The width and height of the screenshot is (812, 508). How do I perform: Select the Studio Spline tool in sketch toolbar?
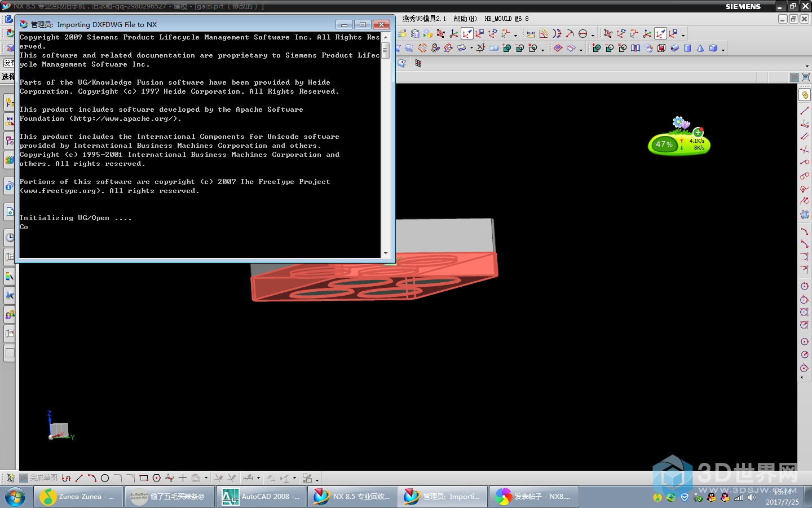170,478
